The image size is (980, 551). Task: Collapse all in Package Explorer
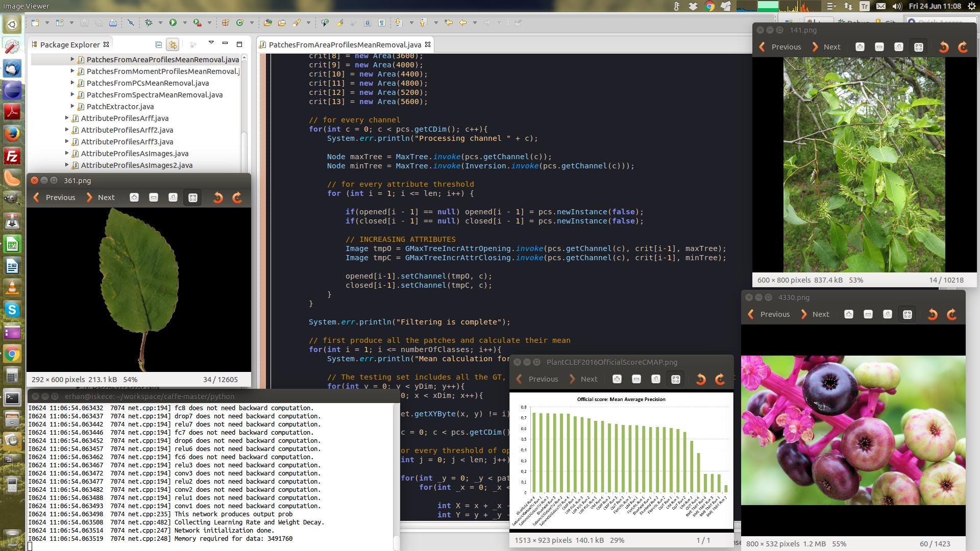pos(158,44)
